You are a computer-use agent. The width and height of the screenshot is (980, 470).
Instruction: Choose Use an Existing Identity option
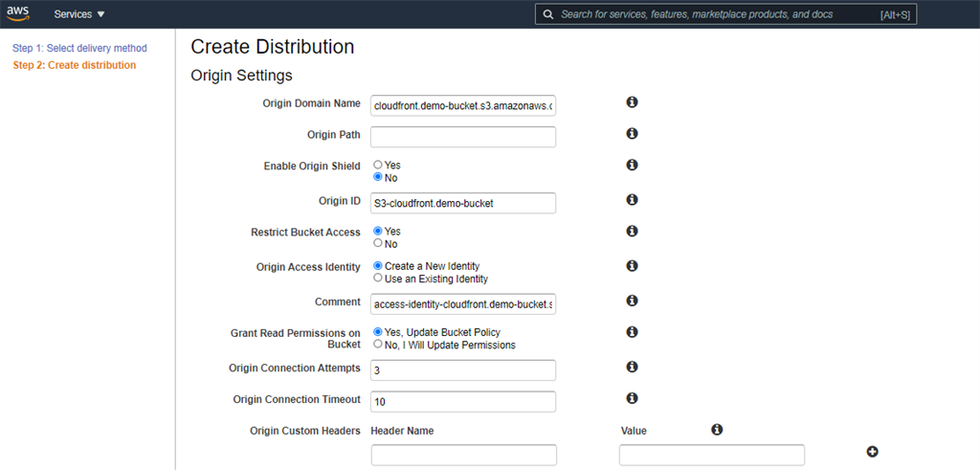pyautogui.click(x=378, y=279)
